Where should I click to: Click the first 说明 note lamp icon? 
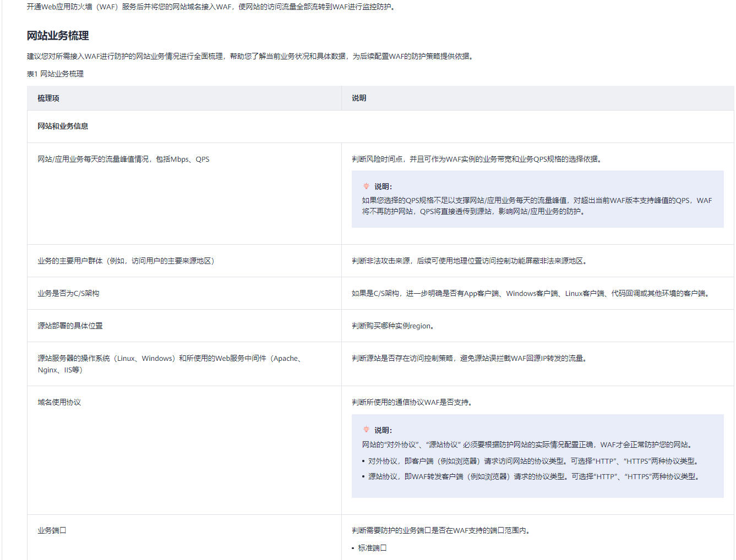tap(366, 186)
